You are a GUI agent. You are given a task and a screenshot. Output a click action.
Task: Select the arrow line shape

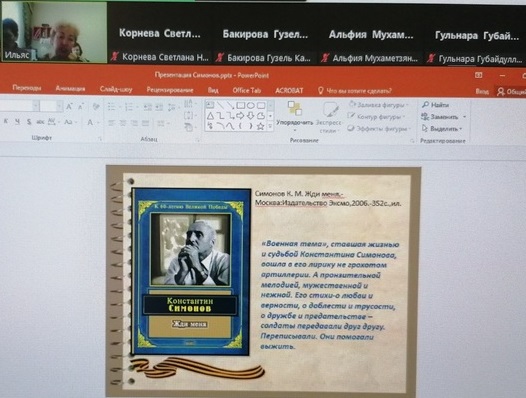[230, 105]
